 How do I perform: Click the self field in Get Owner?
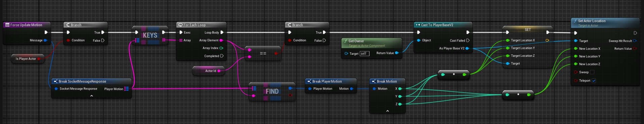[364, 53]
